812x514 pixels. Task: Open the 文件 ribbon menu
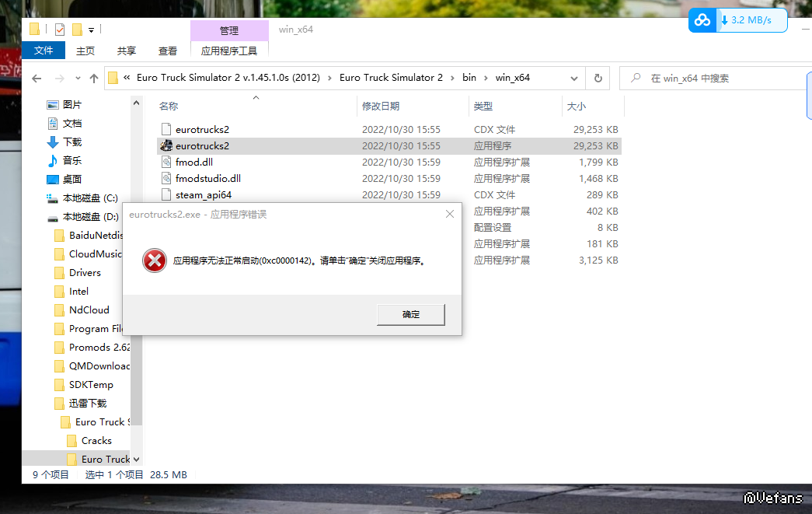(x=44, y=51)
